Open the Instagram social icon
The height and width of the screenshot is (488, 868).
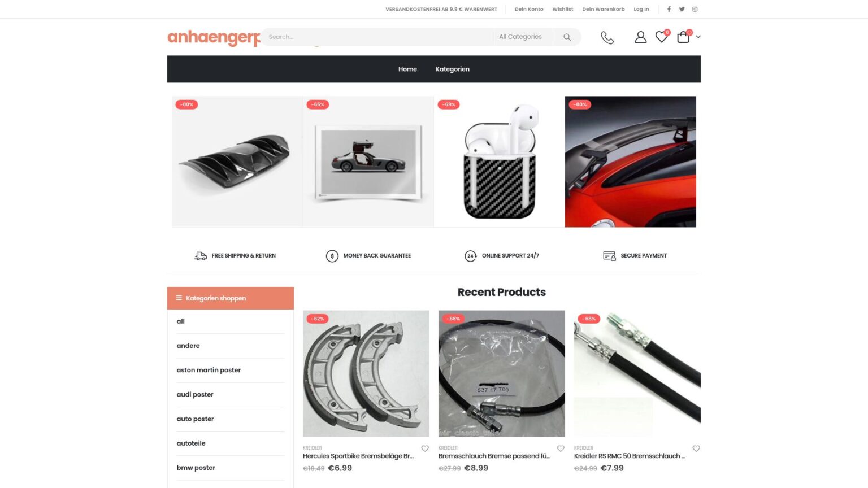[695, 9]
